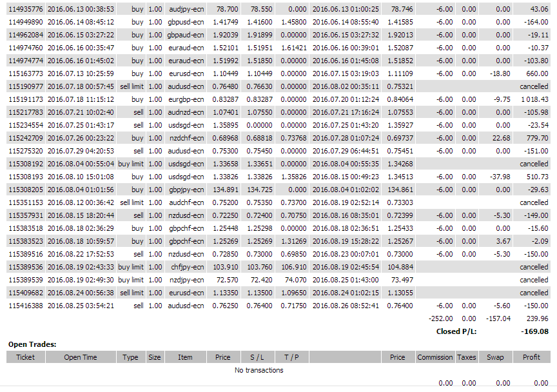The width and height of the screenshot is (557, 392).
Task: Select cancelled status of ticket 115190977
Action: tap(534, 86)
